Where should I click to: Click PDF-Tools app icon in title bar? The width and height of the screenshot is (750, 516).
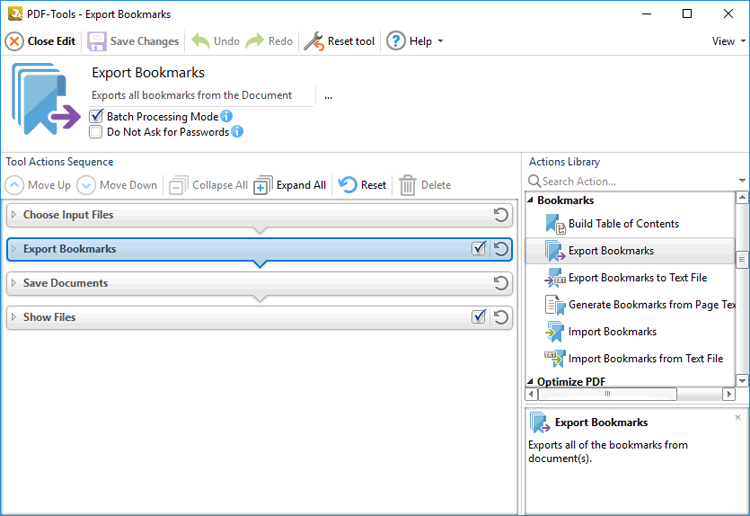(15, 14)
